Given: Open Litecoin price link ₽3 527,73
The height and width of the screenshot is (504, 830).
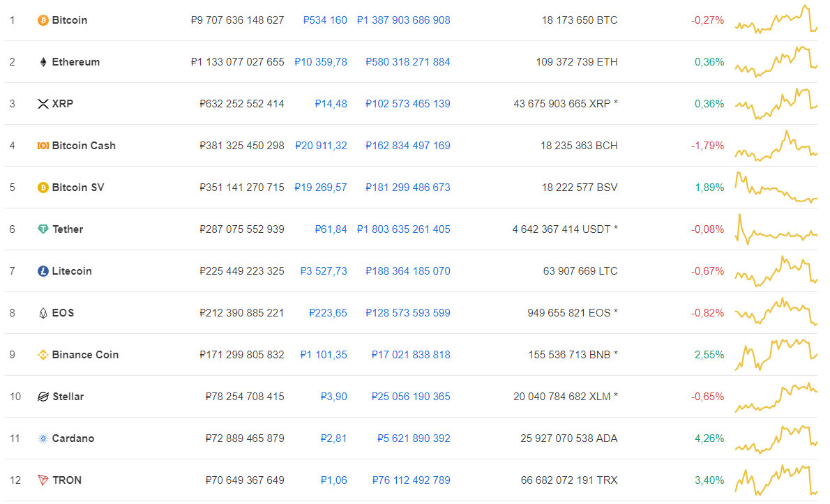Looking at the screenshot, I should 324,270.
